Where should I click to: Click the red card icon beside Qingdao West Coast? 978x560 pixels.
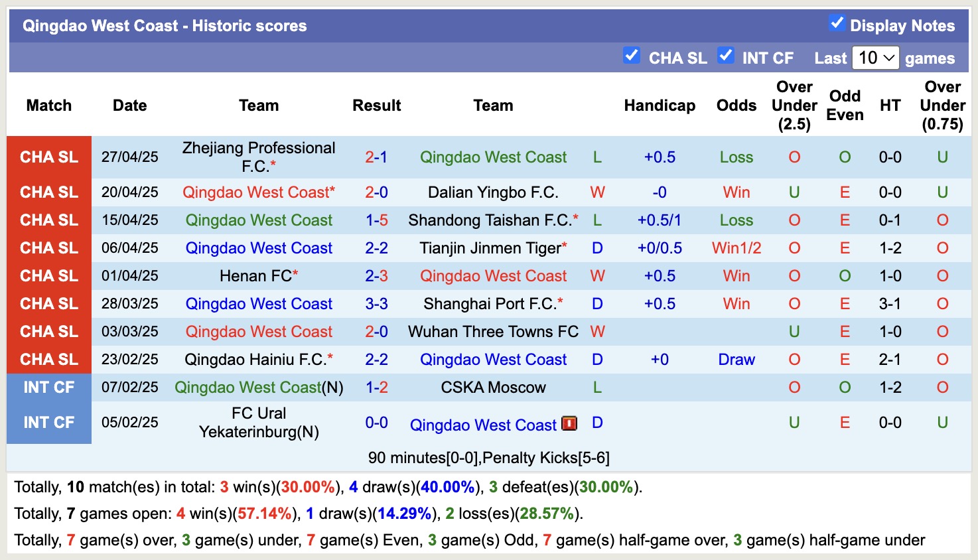click(569, 423)
